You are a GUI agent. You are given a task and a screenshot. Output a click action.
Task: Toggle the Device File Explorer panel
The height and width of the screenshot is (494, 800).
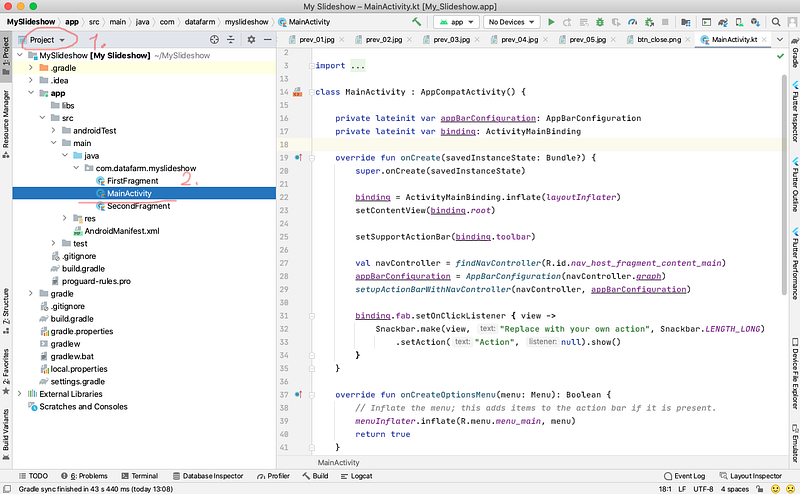pyautogui.click(x=794, y=374)
